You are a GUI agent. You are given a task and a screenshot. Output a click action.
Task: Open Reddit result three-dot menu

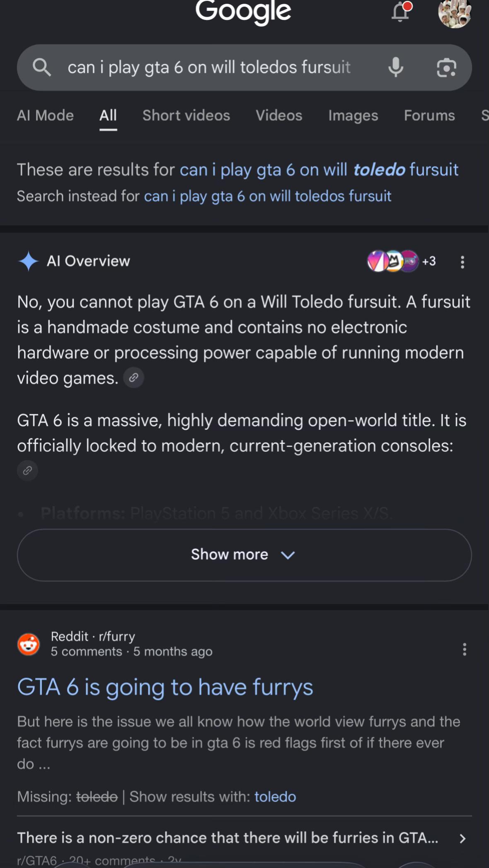point(465,649)
